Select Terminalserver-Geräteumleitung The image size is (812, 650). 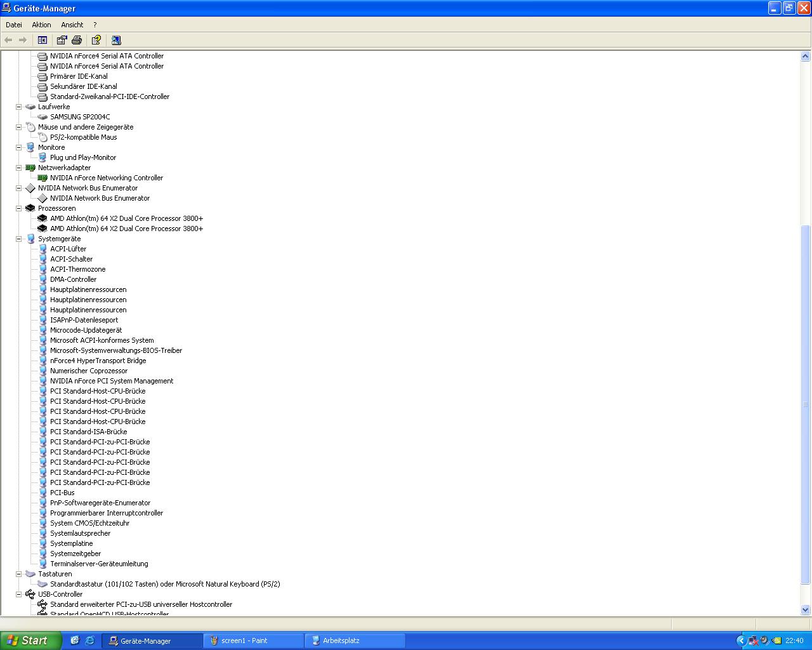click(99, 564)
